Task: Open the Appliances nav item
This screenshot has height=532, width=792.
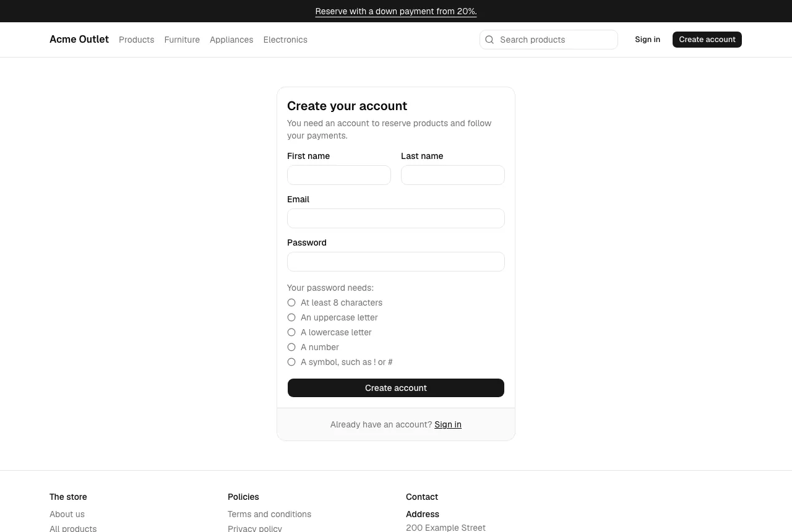Action: click(231, 40)
